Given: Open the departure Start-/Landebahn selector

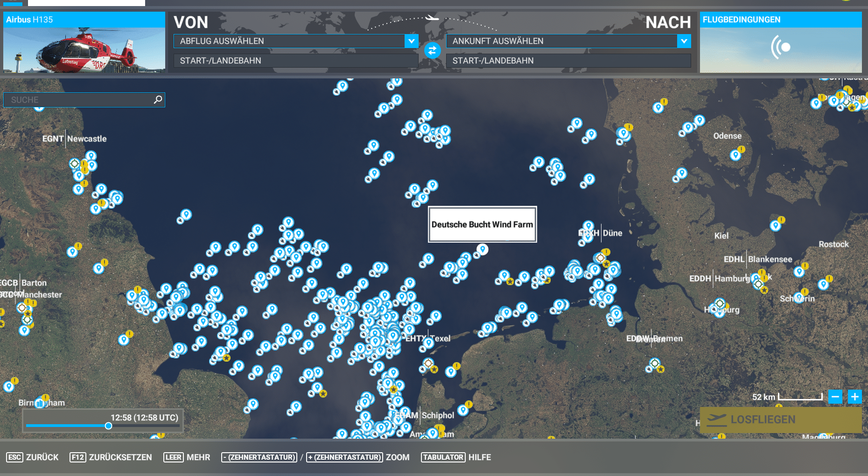Looking at the screenshot, I should click(x=295, y=61).
